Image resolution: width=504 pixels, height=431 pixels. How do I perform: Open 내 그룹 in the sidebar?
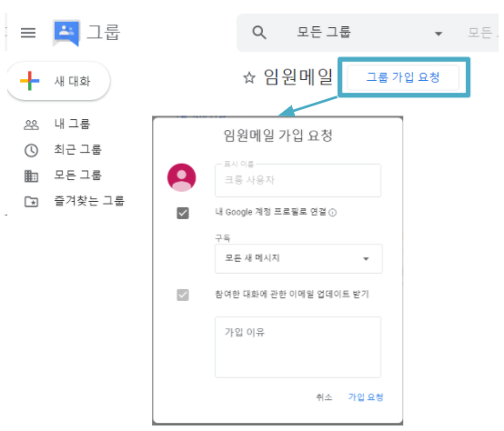[72, 125]
